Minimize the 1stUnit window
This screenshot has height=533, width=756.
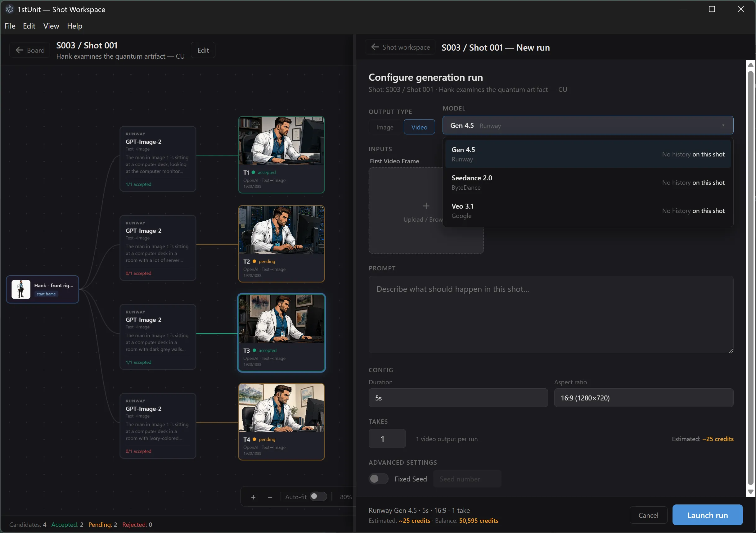click(684, 9)
